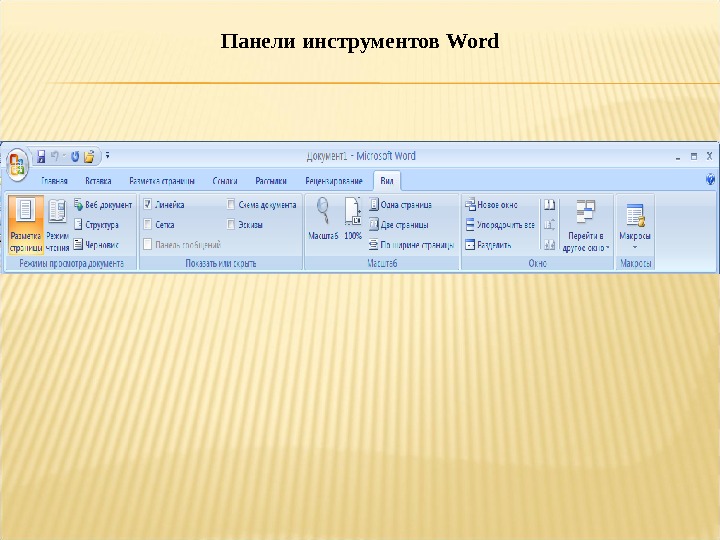The width and height of the screenshot is (720, 540).
Task: Save the document via quick access toolbar
Action: (x=41, y=157)
